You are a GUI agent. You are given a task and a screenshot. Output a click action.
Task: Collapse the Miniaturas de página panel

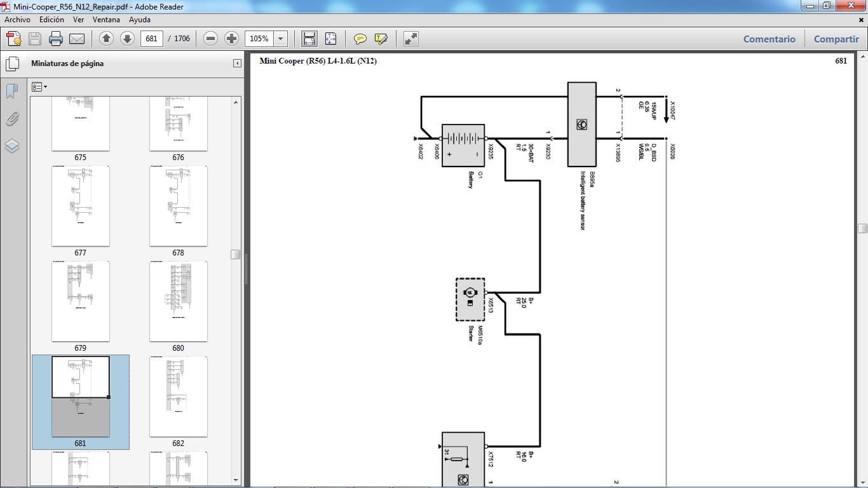tap(237, 64)
